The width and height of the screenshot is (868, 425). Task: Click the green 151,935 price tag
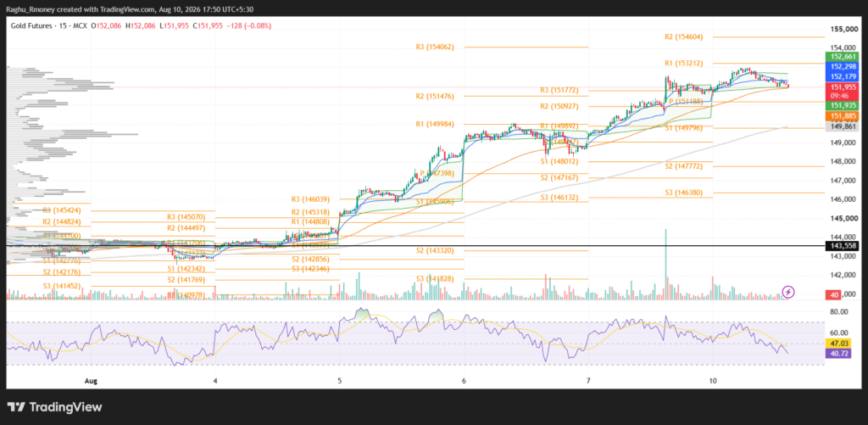point(841,105)
